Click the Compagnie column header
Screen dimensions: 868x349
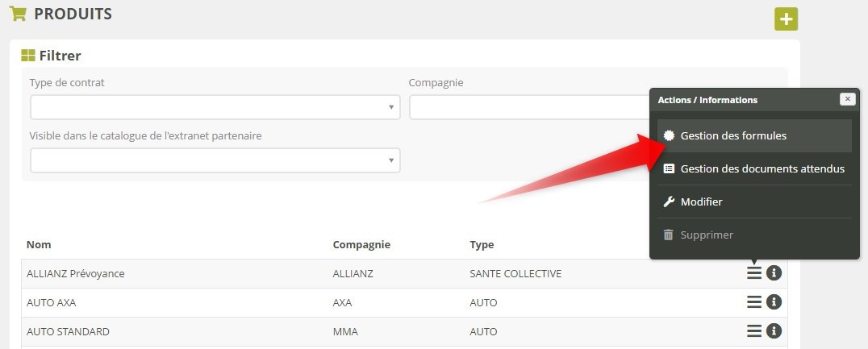point(361,244)
